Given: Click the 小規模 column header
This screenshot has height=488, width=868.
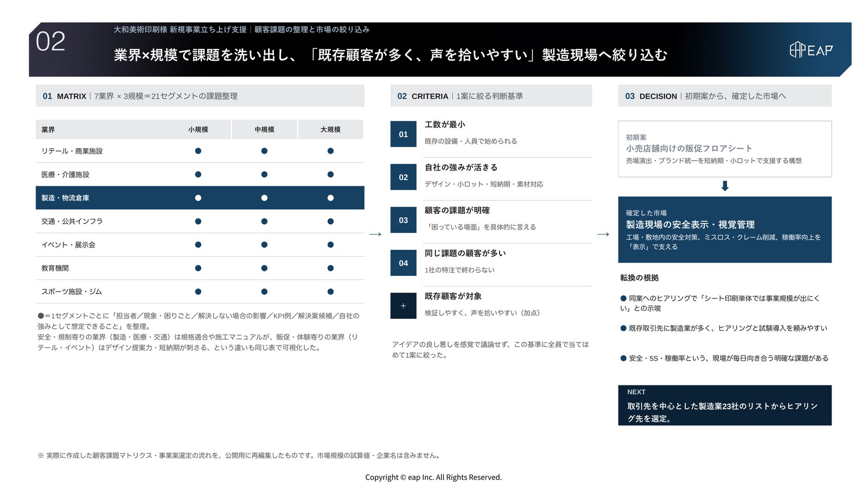Looking at the screenshot, I should 199,130.
